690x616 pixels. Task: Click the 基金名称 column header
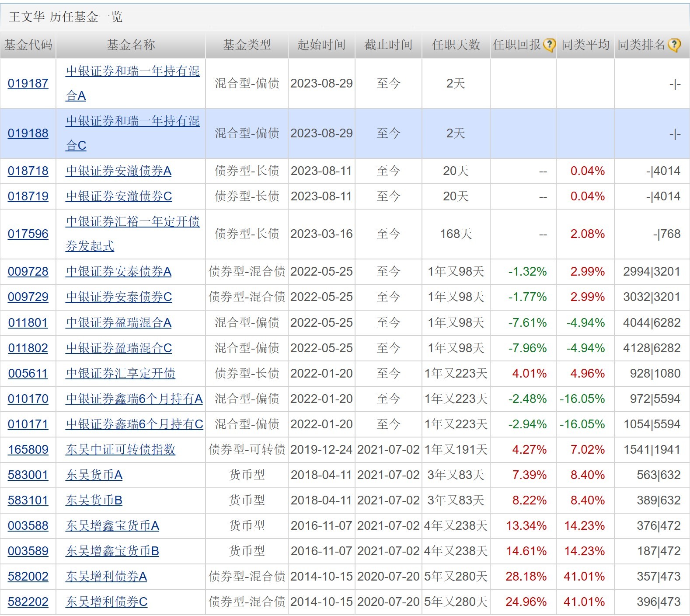[131, 45]
